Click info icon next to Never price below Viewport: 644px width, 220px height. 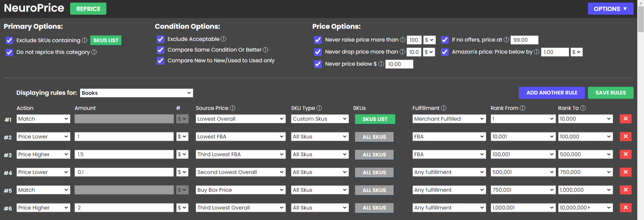click(x=381, y=64)
